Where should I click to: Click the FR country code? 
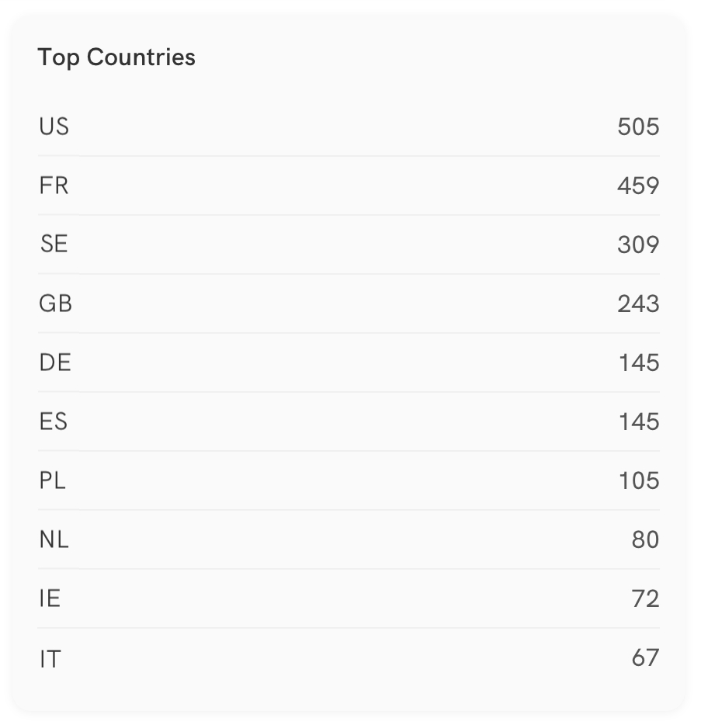54,185
